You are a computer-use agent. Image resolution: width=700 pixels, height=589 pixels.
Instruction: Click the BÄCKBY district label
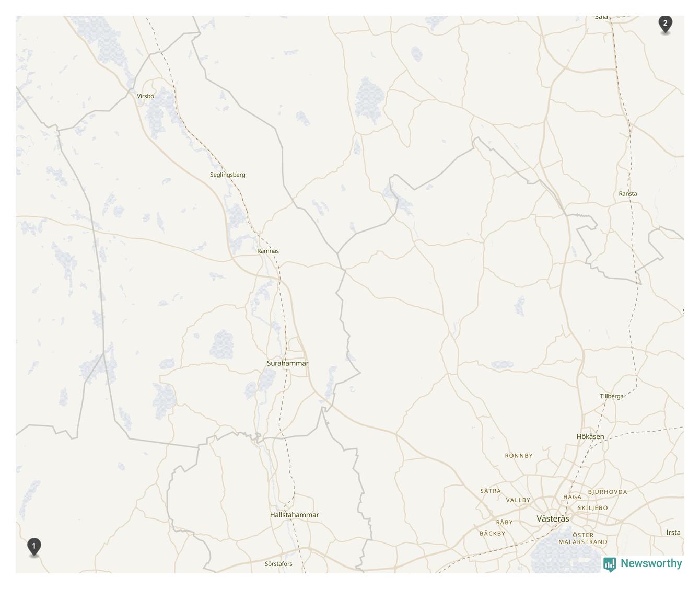click(x=492, y=534)
